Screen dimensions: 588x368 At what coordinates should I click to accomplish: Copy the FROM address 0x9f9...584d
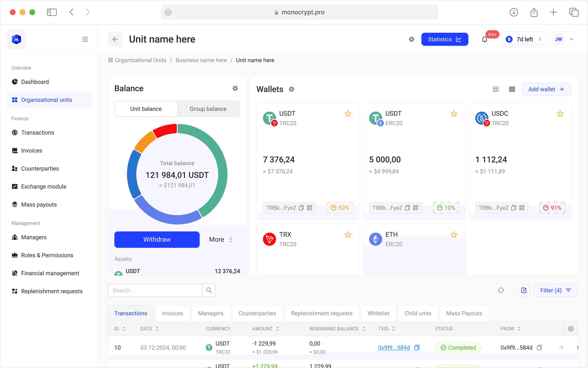[x=539, y=348]
